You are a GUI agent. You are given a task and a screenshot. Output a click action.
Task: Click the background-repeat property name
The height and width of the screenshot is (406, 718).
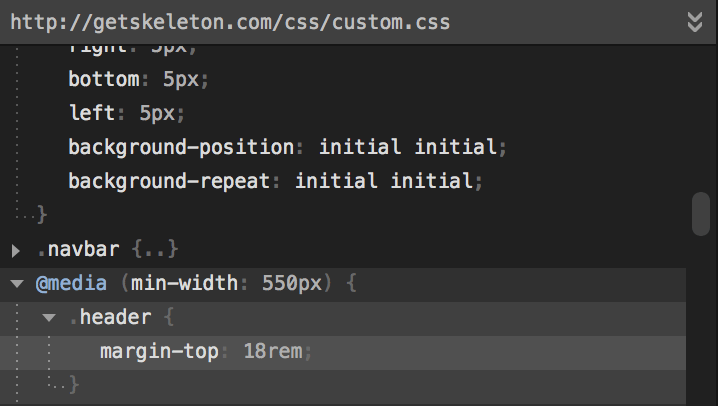(169, 181)
